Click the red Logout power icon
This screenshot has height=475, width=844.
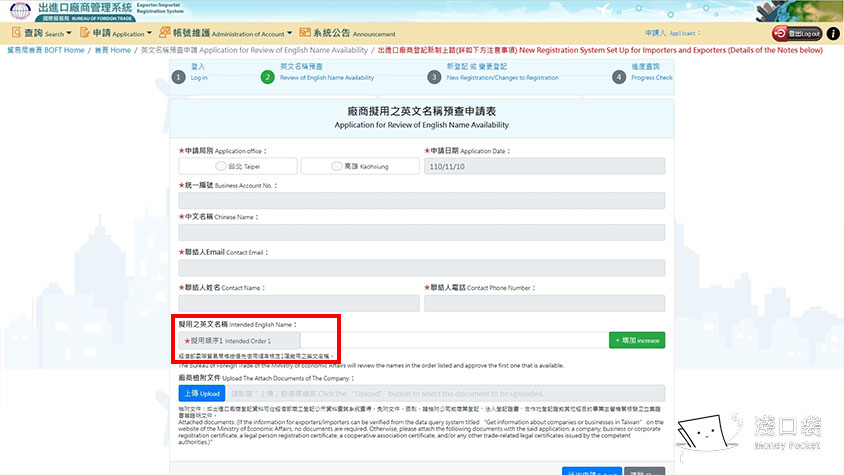click(x=779, y=33)
